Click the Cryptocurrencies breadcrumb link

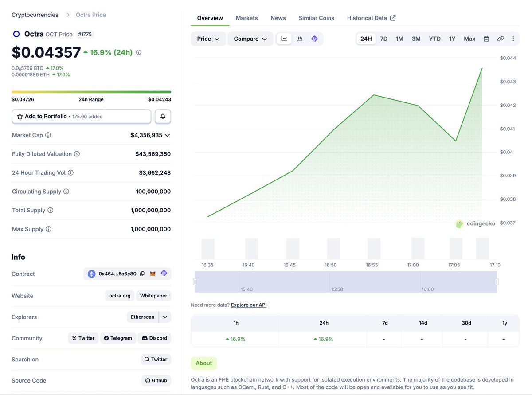click(35, 15)
